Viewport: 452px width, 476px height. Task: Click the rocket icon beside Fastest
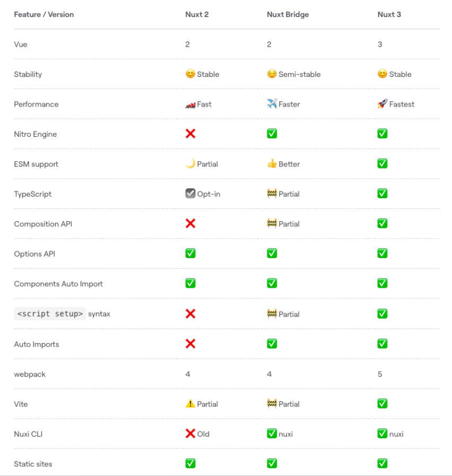point(382,104)
